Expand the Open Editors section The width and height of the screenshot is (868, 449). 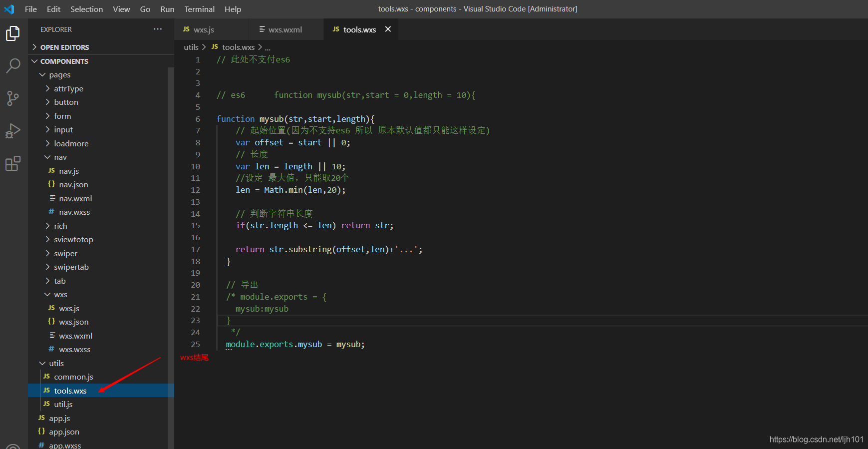pos(101,47)
